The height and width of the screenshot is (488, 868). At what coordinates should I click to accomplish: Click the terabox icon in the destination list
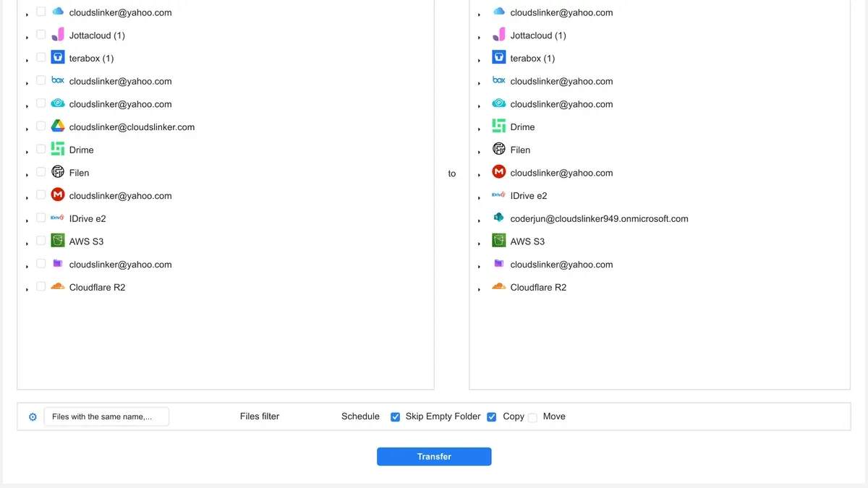[499, 57]
